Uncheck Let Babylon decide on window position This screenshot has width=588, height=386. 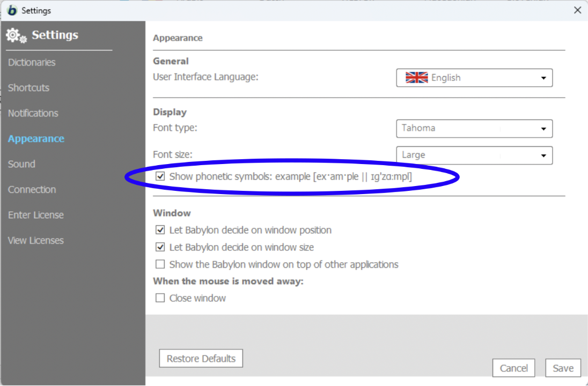(160, 230)
